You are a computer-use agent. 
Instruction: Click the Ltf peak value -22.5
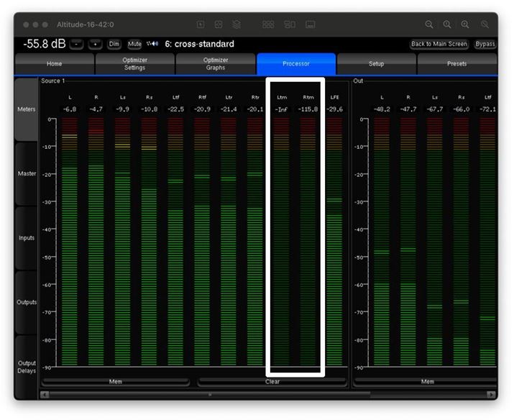(x=175, y=109)
